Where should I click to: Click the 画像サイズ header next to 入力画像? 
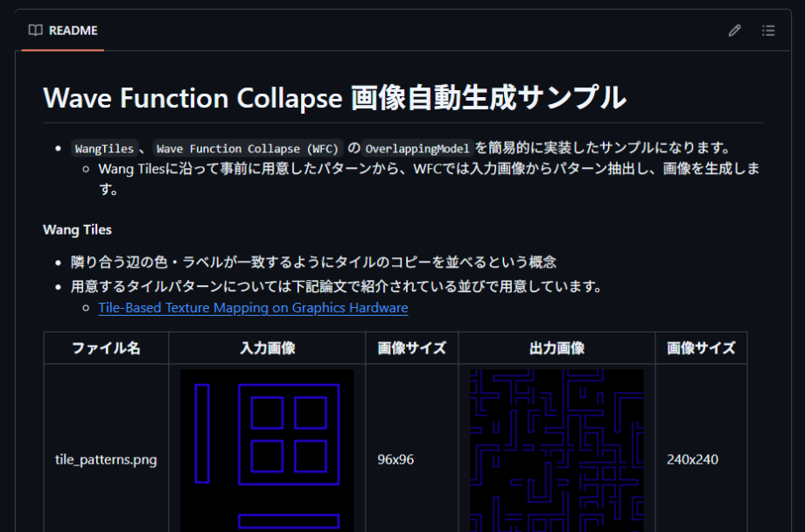pyautogui.click(x=411, y=348)
